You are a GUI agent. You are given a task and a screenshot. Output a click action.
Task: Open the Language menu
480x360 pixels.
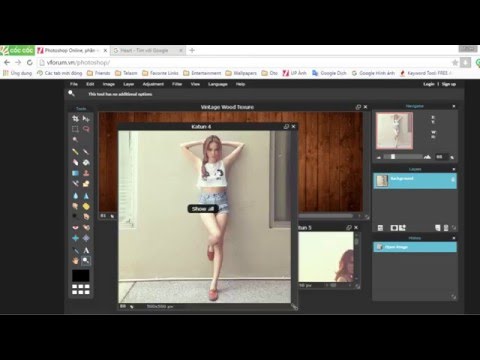point(218,84)
